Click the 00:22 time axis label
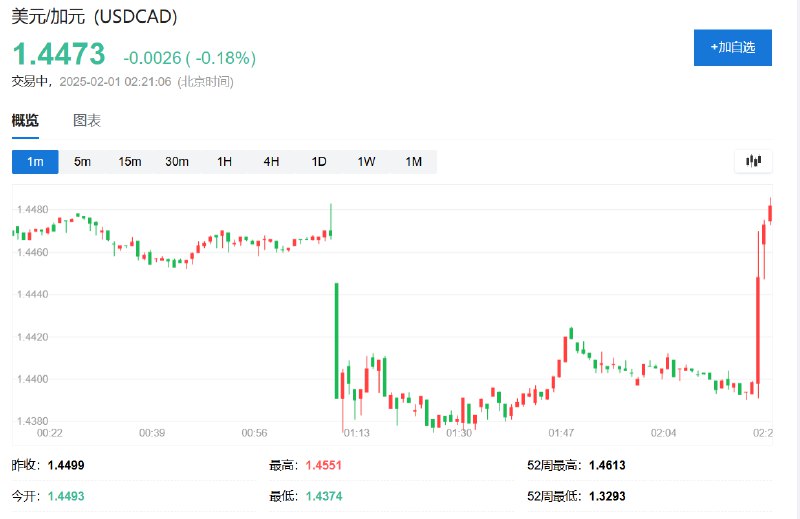 tap(49, 433)
